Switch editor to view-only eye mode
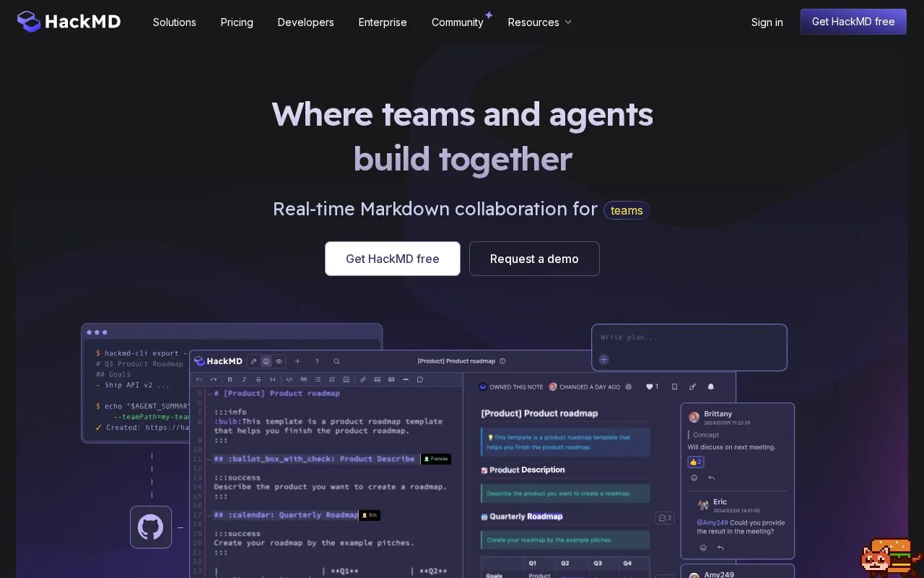Viewport: 924px width, 578px height. coord(279,361)
